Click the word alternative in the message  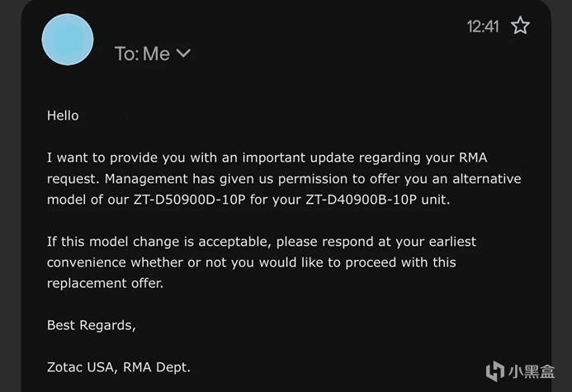[487, 179]
